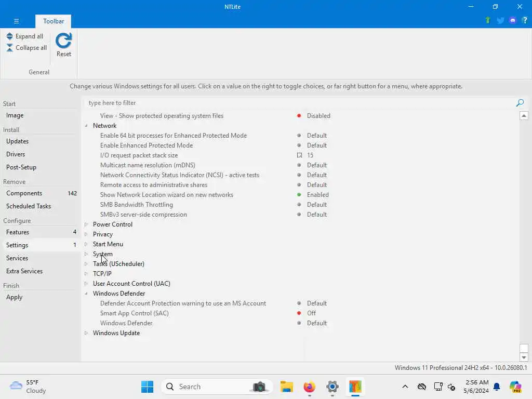Expand the Power Control section
This screenshot has width=532, height=399.
86,224
